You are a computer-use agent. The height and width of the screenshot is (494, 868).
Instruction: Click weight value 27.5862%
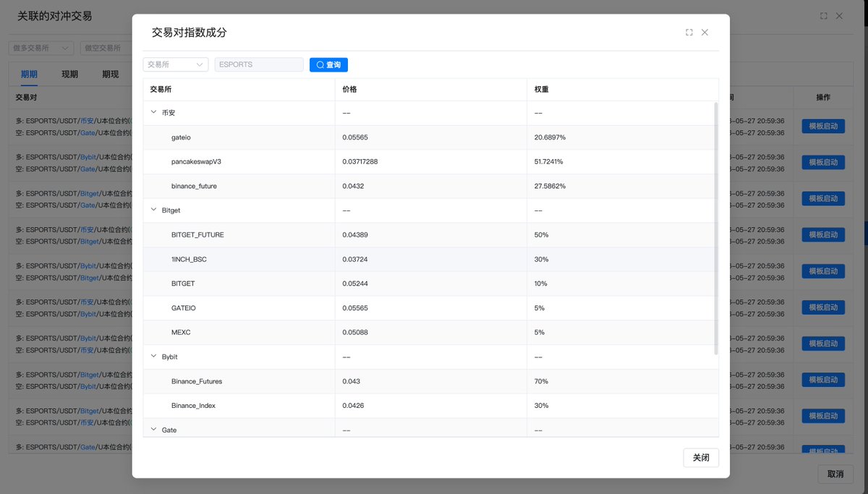click(550, 186)
